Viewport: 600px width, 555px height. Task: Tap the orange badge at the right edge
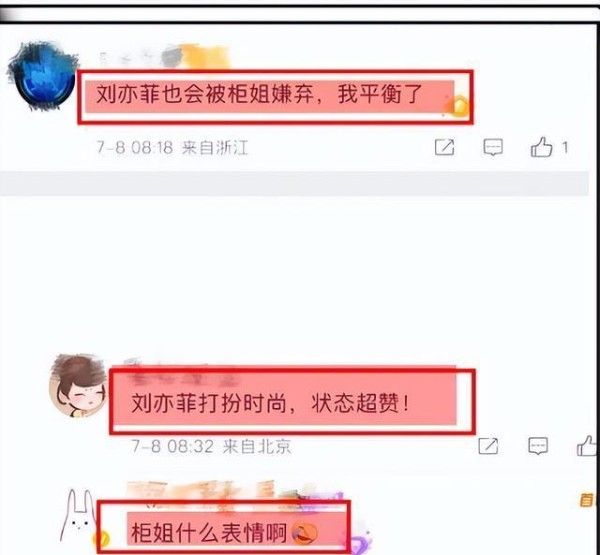[588, 500]
